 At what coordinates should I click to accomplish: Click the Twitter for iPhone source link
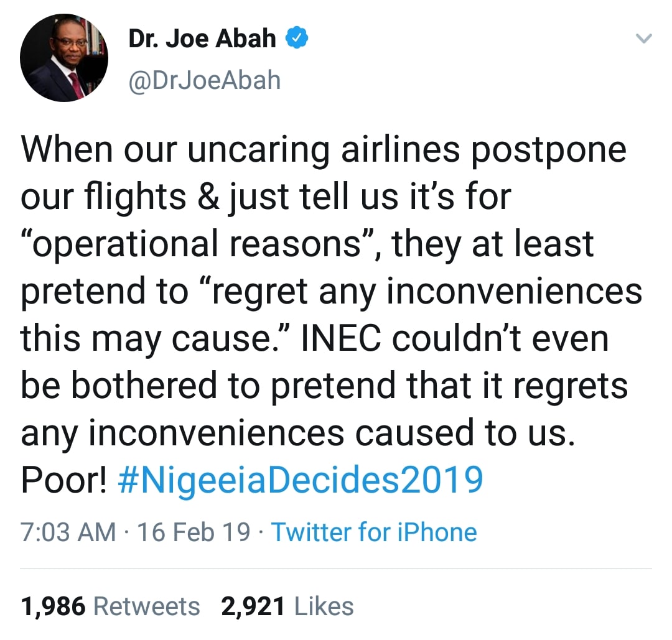pos(375,532)
